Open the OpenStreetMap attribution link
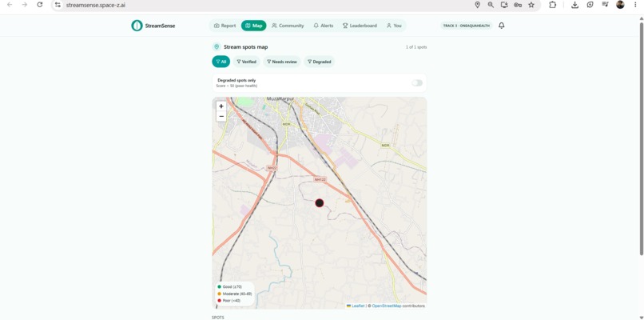Screen dimensions: 644x320 [x=387, y=306]
